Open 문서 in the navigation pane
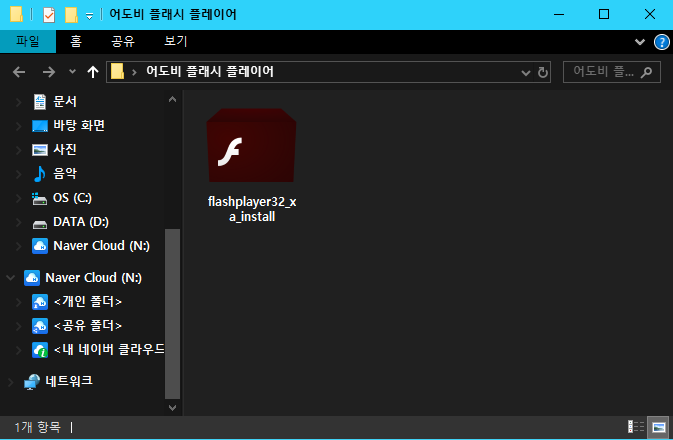Screen dimensions: 673x440 (65, 101)
